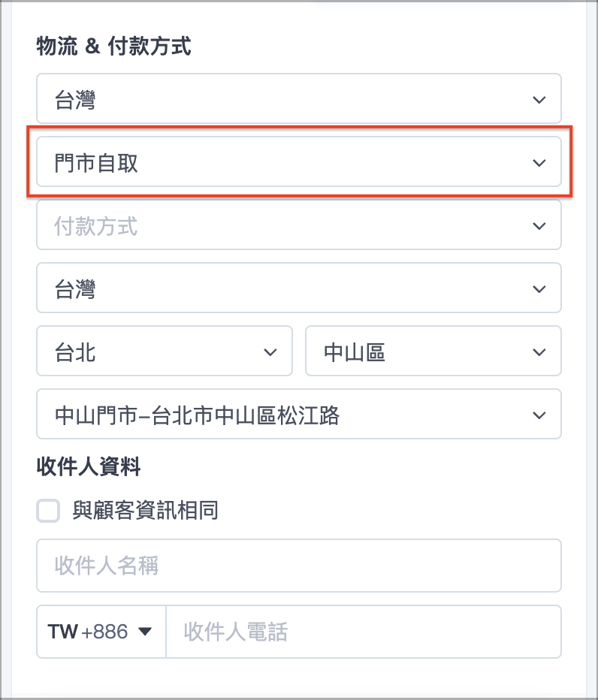Check the 與顧客資訊相同 checkbox

pos(47,511)
